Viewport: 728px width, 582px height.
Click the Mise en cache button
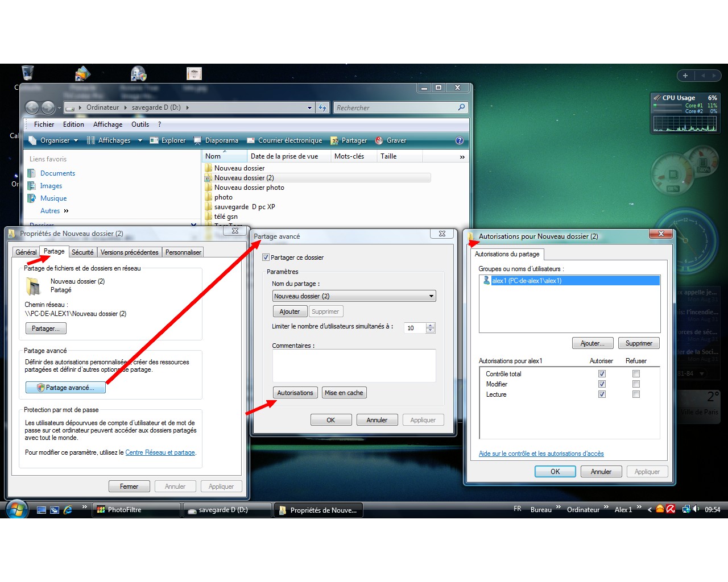(x=344, y=393)
